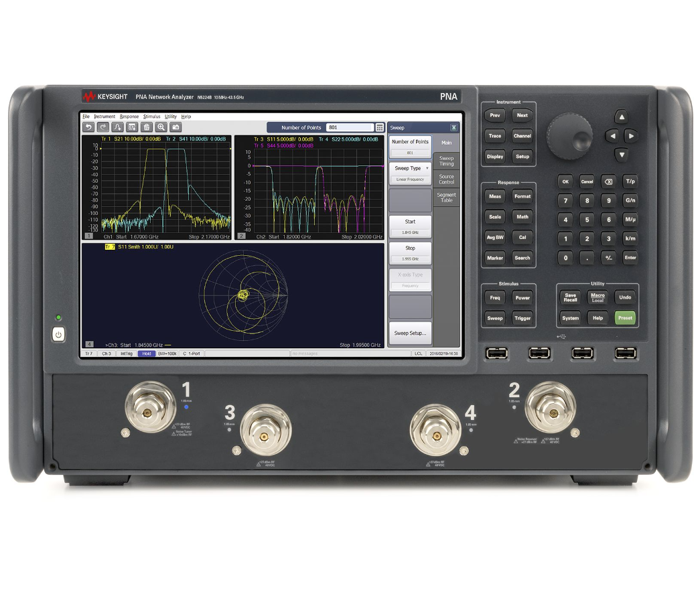Viewport: 700px width, 598px height.
Task: Click the LCL indicator in the status bar
Action: (418, 352)
